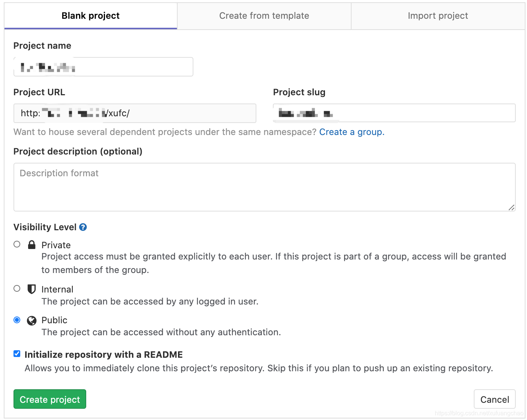This screenshot has height=420, width=527.
Task: Click the Cancel button
Action: [x=495, y=399]
